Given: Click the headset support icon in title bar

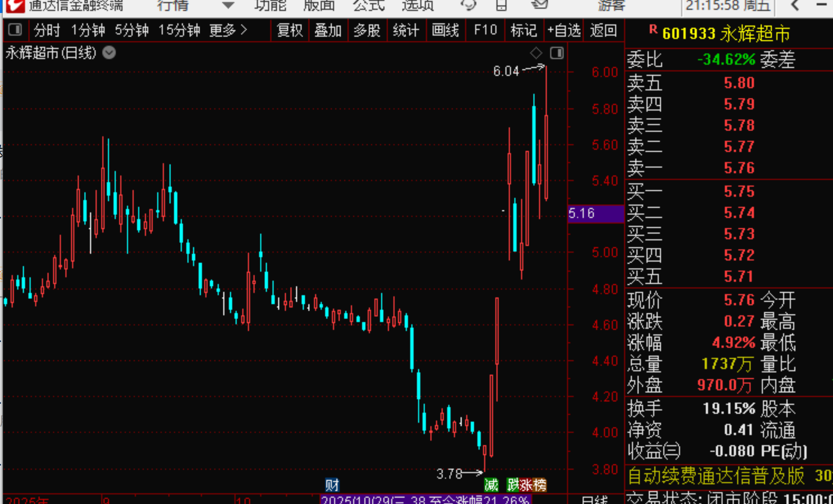Looking at the screenshot, I should [468, 5].
